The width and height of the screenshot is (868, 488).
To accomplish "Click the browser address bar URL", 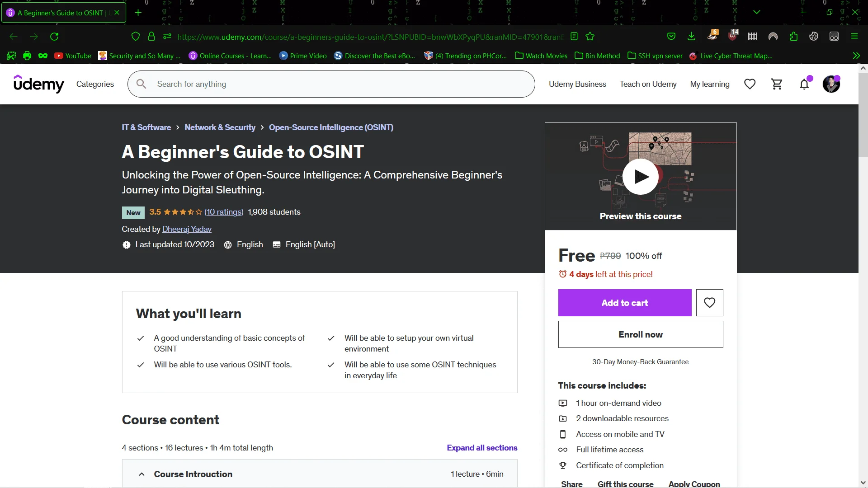I will tap(370, 37).
